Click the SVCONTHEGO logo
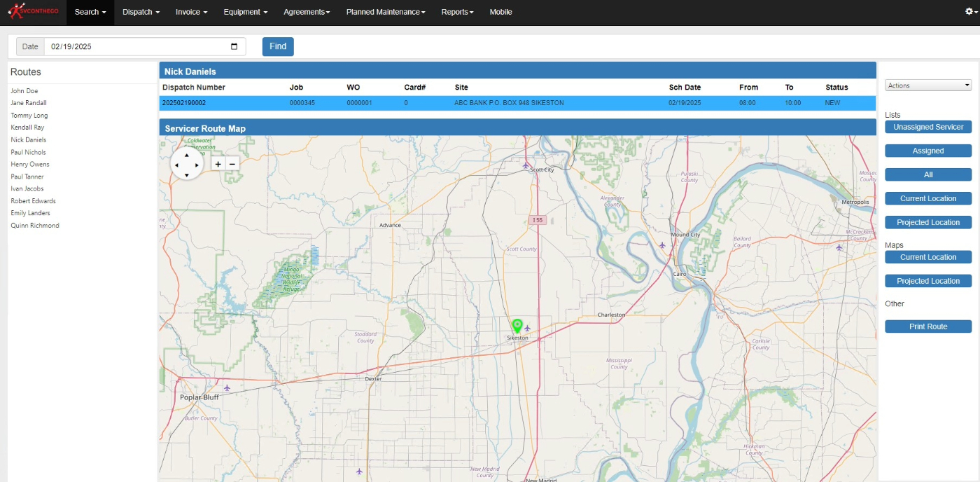The image size is (980, 482). pos(33,11)
